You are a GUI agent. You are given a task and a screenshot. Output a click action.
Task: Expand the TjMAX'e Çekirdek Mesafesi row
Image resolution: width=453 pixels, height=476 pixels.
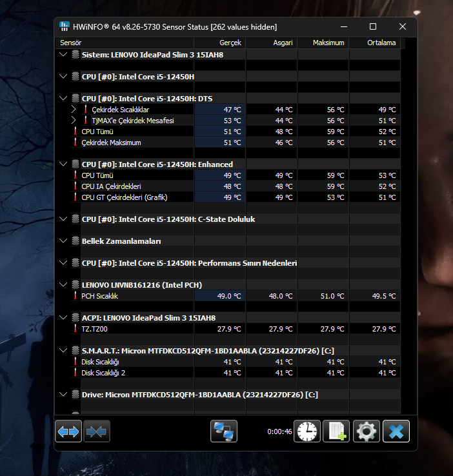point(74,120)
